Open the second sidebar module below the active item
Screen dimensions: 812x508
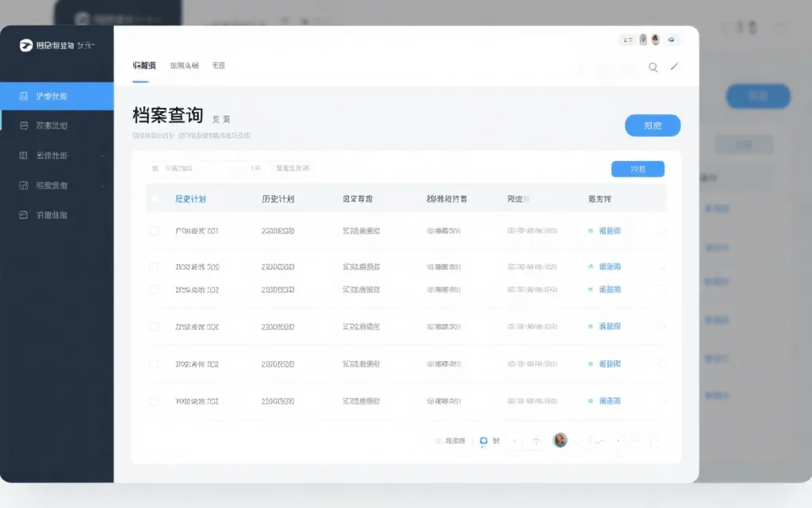[x=24, y=125]
